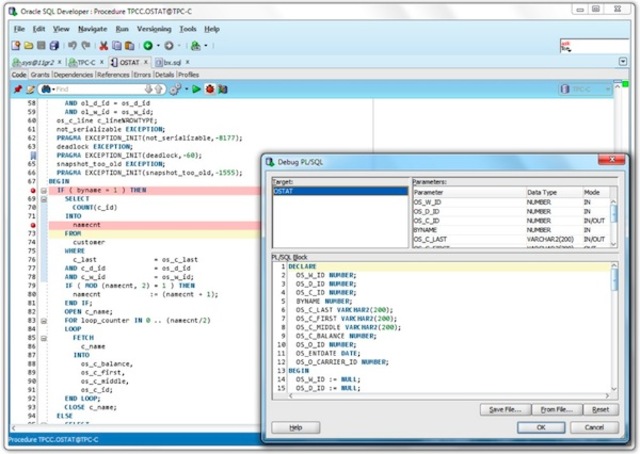Click the Compile gears icon

(175, 89)
